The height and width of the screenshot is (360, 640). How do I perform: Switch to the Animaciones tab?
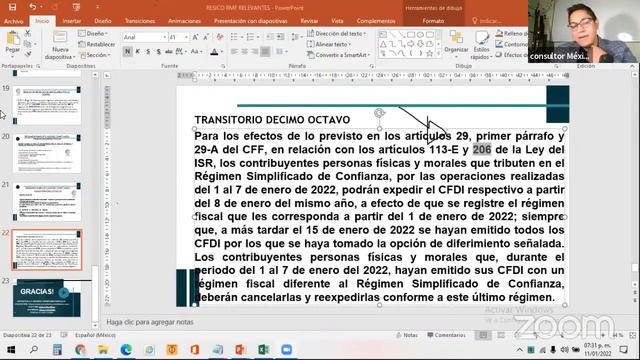184,21
